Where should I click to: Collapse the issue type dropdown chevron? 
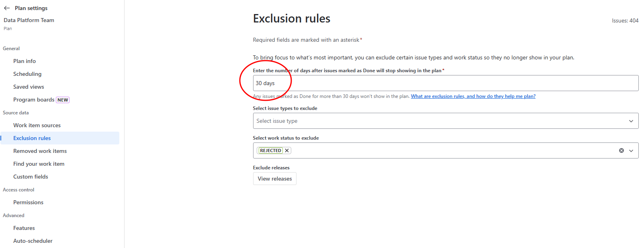click(631, 120)
